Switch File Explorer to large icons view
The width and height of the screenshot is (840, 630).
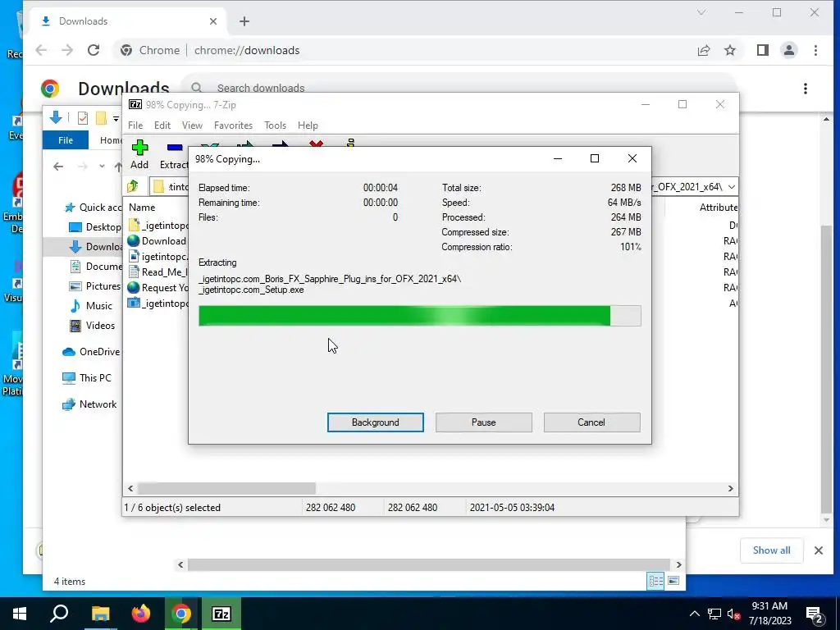tap(673, 581)
